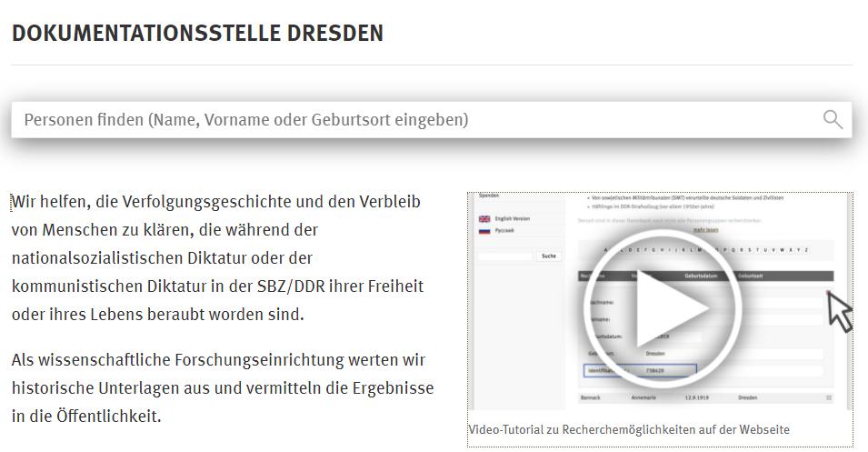Screen dimensions: 868x452
Task: Click the magnifying glass search icon
Action: 832,119
